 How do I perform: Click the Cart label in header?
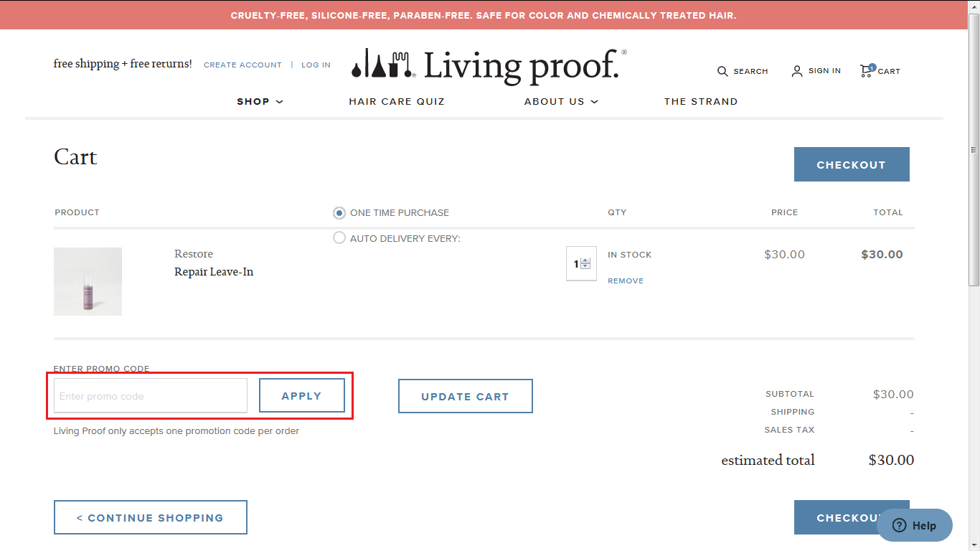pyautogui.click(x=889, y=72)
